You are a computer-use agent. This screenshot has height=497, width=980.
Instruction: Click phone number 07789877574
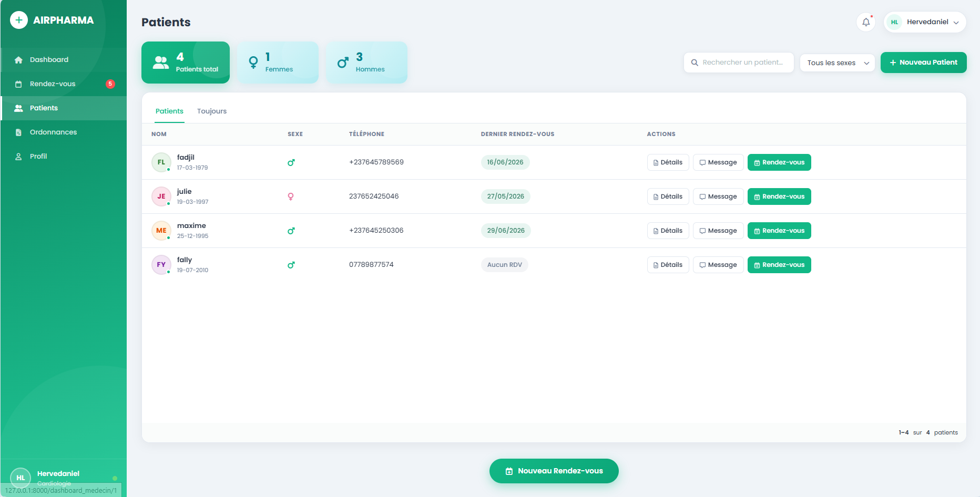pyautogui.click(x=371, y=265)
